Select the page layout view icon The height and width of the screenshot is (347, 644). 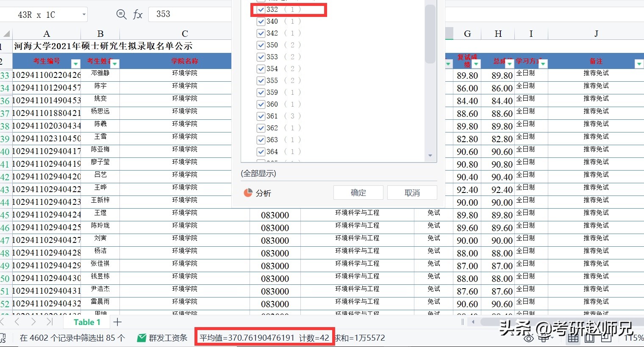click(x=589, y=339)
